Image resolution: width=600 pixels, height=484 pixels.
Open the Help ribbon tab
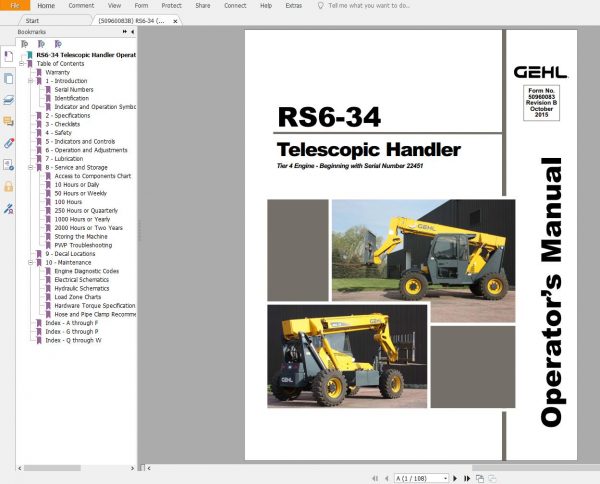pos(266,5)
